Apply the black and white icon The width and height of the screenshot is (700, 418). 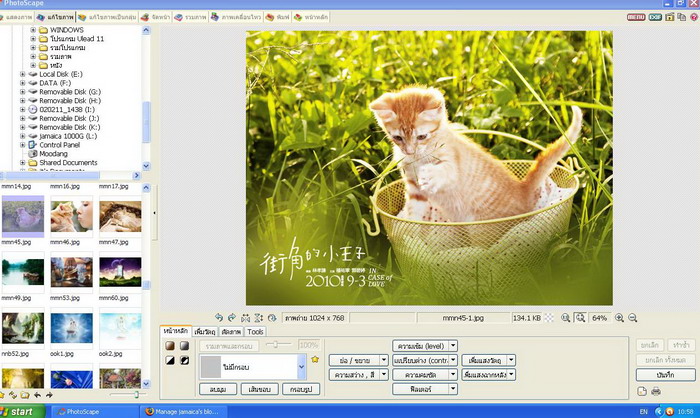pyautogui.click(x=170, y=360)
